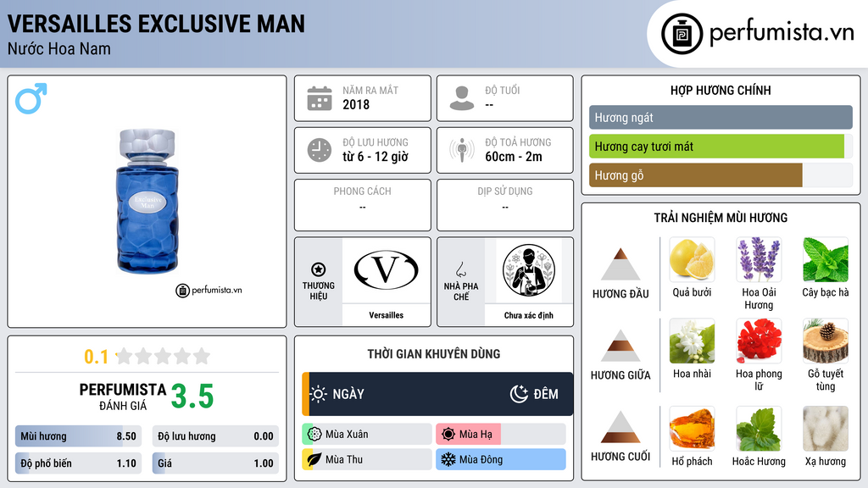Click the VERSAILLES EXCLUSIVE MAN title
The height and width of the screenshot is (488, 868).
coord(156,23)
